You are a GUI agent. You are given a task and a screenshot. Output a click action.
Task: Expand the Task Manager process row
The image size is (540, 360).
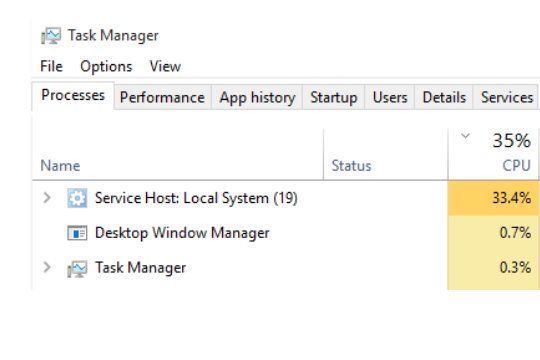coord(47,267)
